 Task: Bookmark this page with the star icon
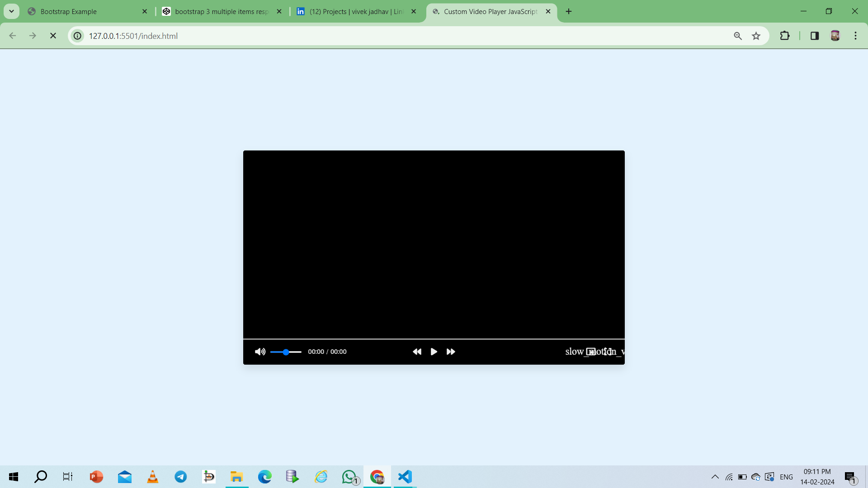coord(756,36)
